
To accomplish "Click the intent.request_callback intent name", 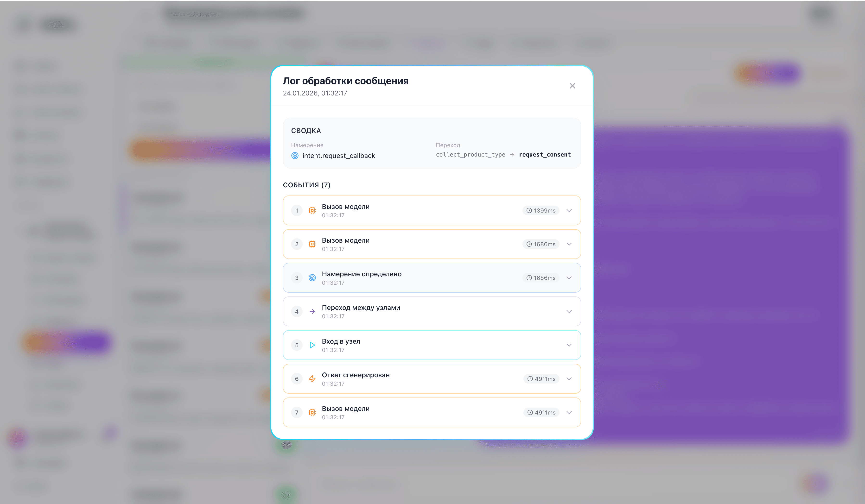I will [339, 155].
